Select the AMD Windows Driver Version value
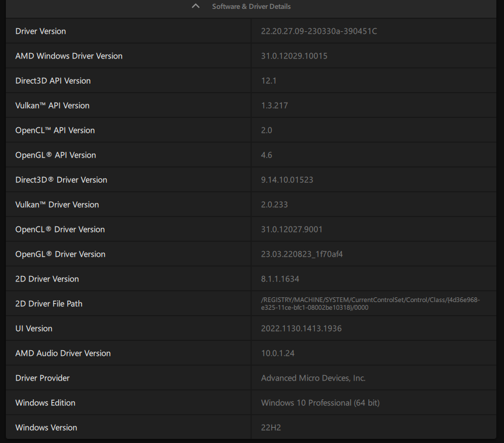Viewport: 504px width, 443px height. point(294,56)
